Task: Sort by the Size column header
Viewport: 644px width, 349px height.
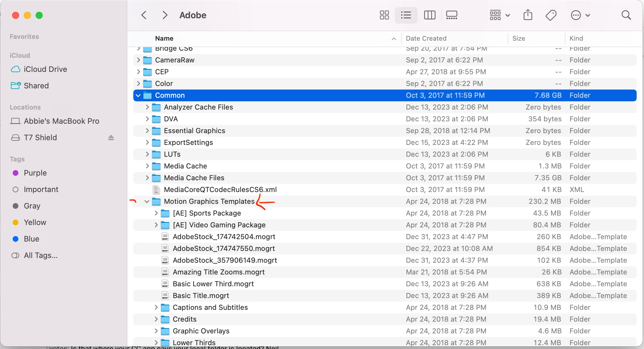Action: [x=518, y=38]
